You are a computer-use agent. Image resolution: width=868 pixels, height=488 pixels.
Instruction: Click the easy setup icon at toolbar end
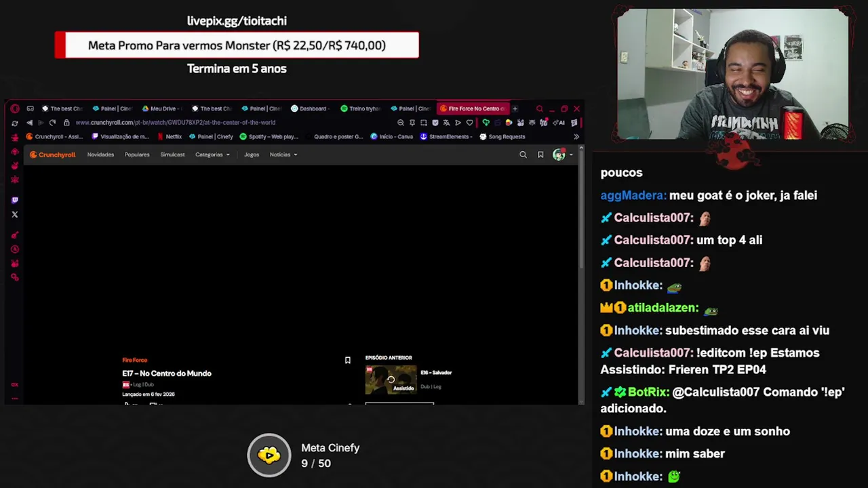574,123
